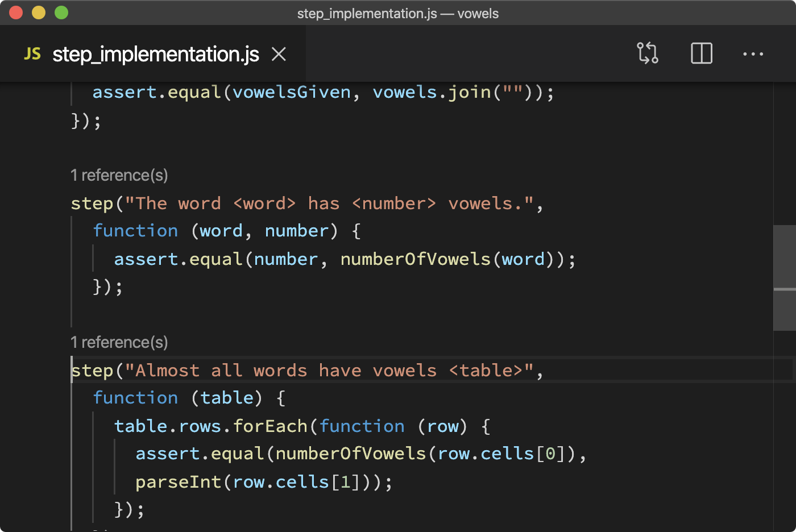Viewport: 796px width, 532px height.
Task: Click table.rows.forEach text
Action: click(x=211, y=426)
